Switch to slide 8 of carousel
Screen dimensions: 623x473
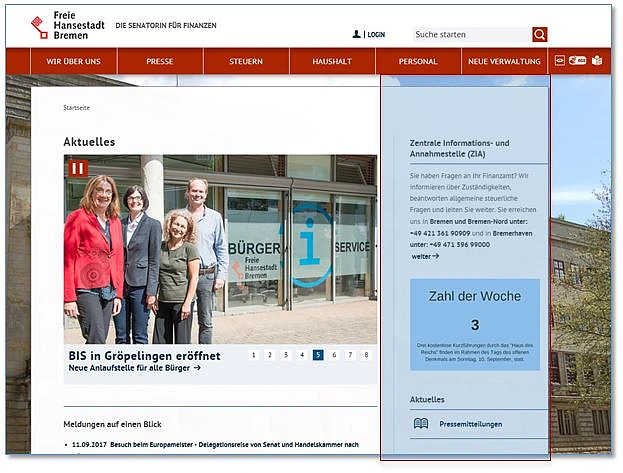366,355
